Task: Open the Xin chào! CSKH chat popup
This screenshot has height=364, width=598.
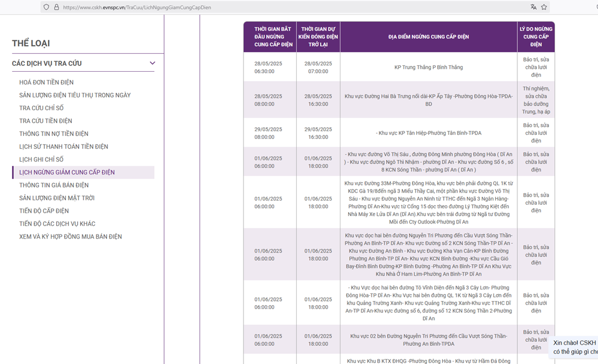Action: pos(573,347)
